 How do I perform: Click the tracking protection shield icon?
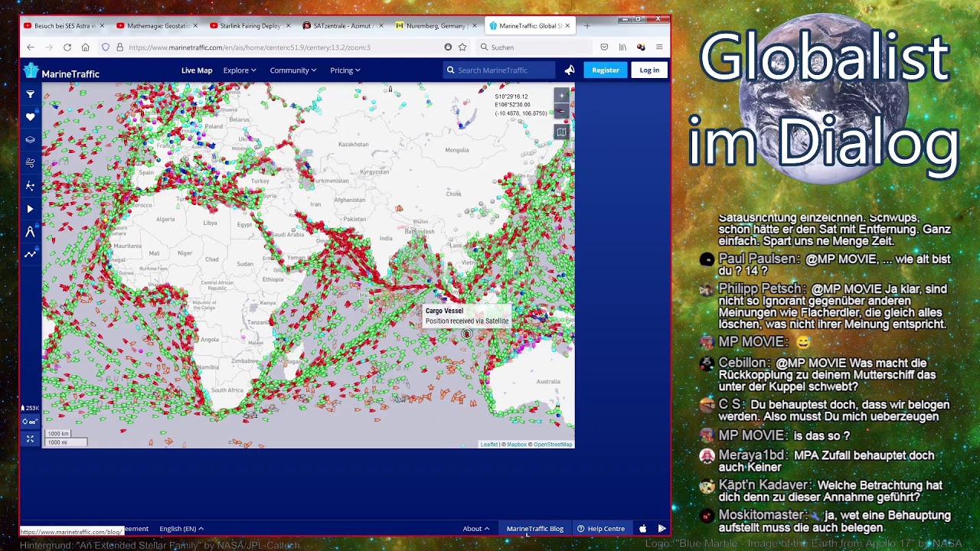(x=106, y=47)
